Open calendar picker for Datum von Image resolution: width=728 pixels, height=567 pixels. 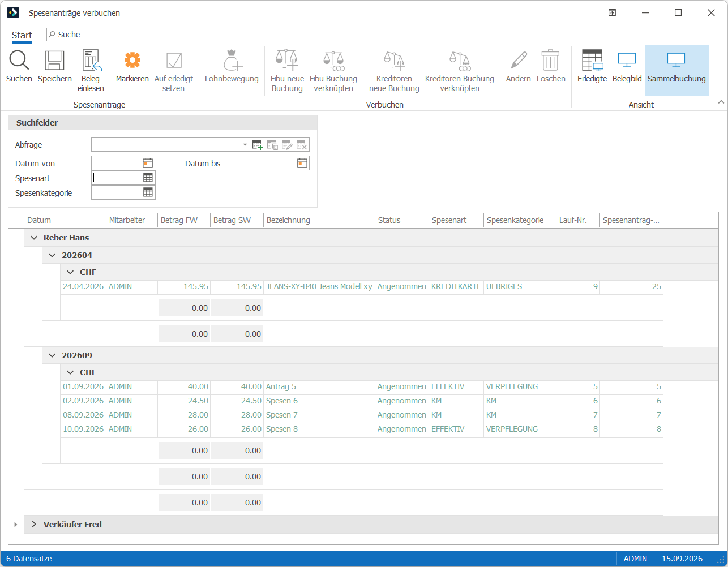click(x=147, y=163)
